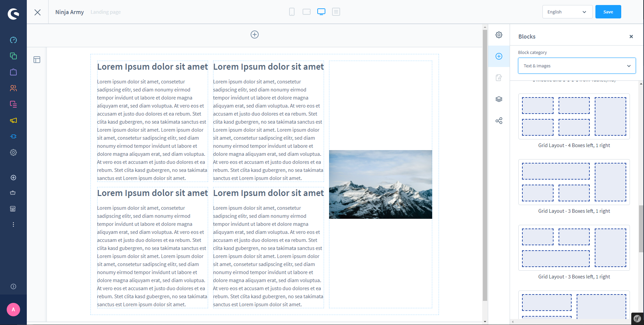This screenshot has width=644, height=325.
Task: Click the canvas vertical scrollbar
Action: [485, 165]
